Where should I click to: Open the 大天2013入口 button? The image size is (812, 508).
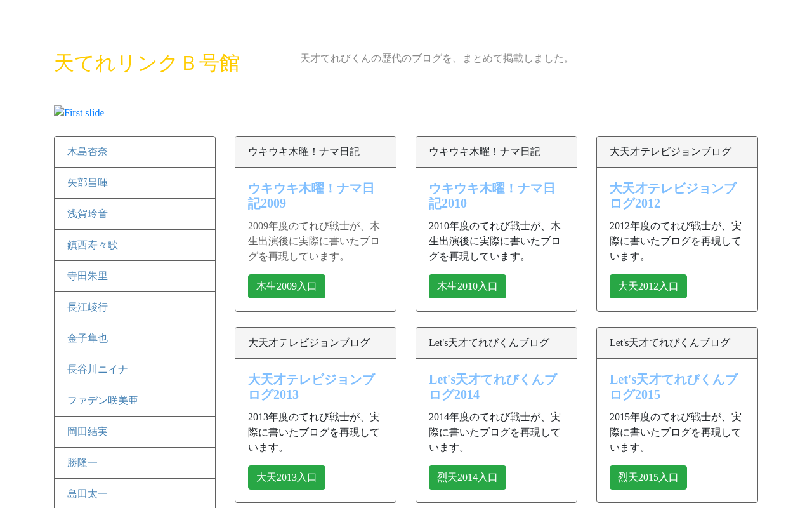tap(287, 478)
